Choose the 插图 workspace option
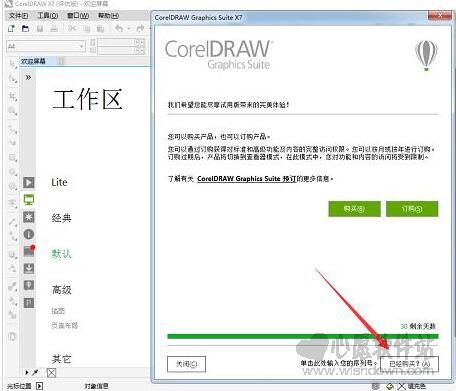456x391 pixels. click(x=58, y=311)
